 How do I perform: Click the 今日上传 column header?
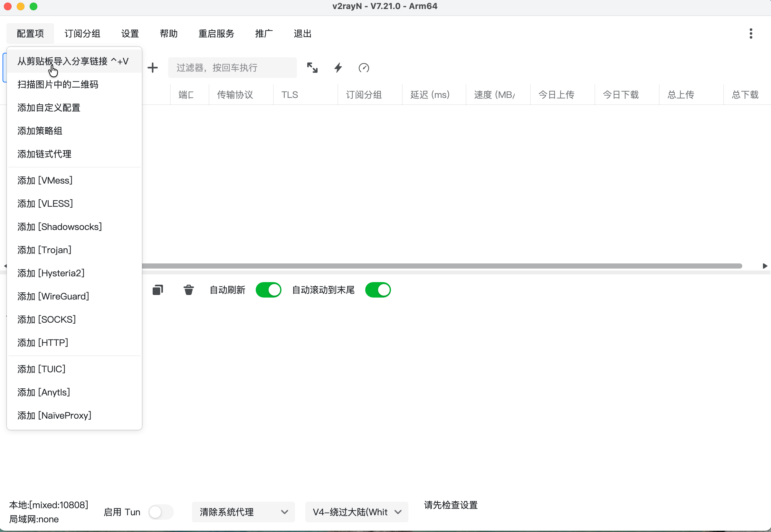[562, 95]
